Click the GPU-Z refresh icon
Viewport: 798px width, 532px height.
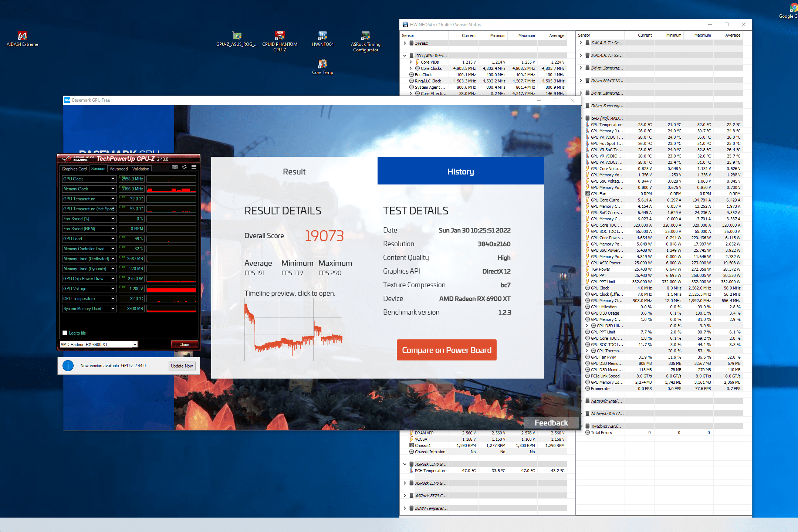coord(184,167)
